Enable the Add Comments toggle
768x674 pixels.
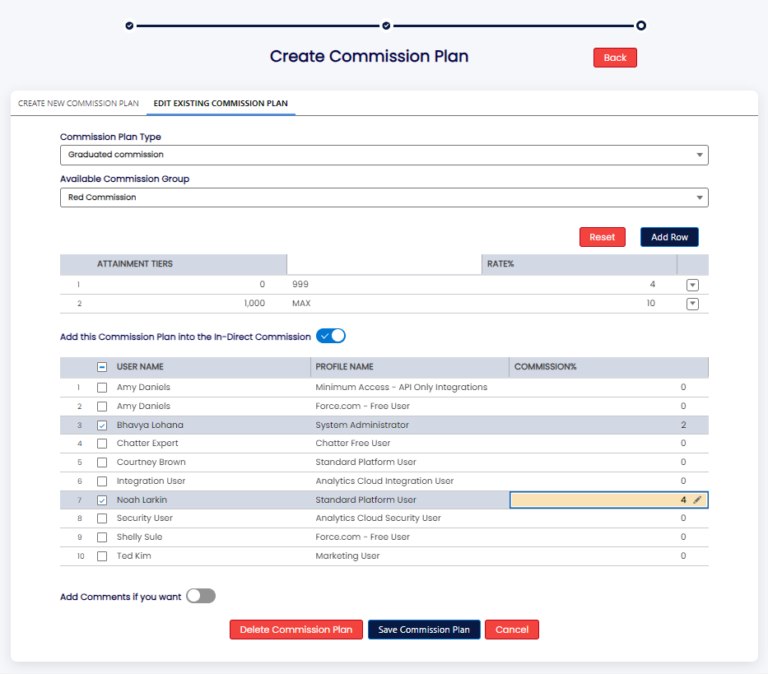pyautogui.click(x=201, y=596)
